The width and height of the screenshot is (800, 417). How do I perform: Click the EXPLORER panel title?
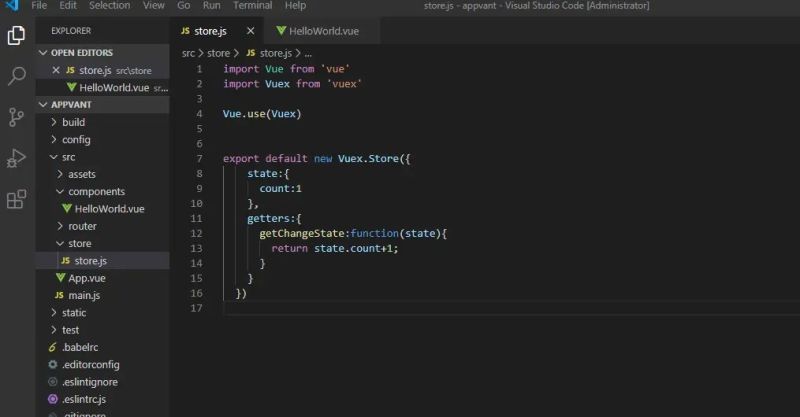(x=71, y=31)
